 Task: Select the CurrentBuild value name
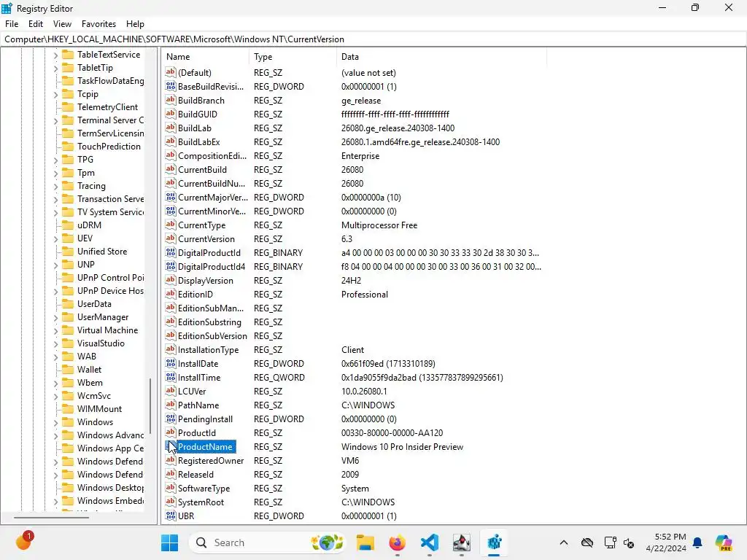202,169
